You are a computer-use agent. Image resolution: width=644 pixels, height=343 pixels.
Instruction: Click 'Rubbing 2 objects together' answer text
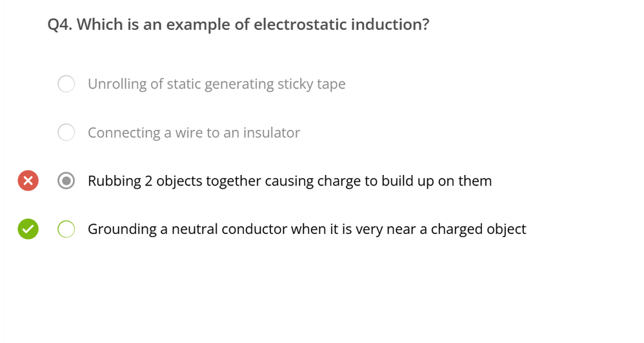(x=290, y=181)
